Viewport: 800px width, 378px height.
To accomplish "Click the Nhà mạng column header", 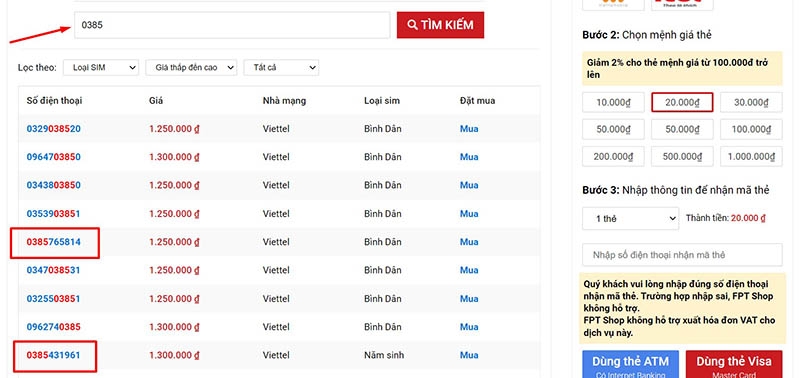I will click(284, 101).
